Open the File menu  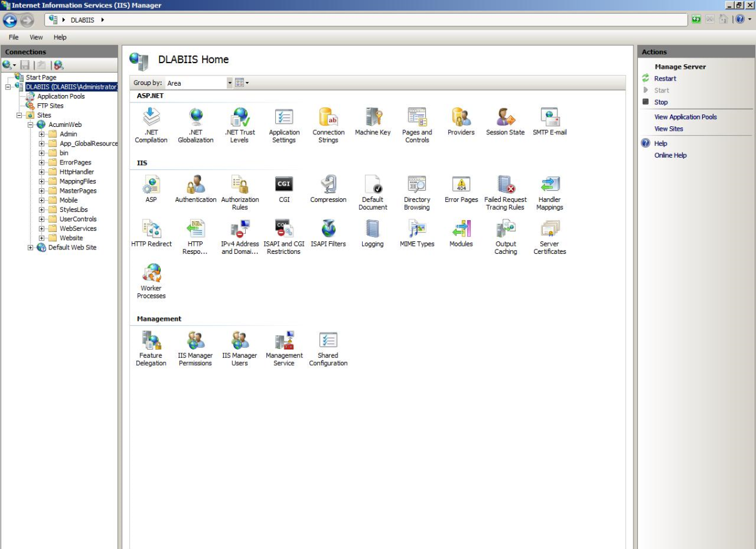click(x=14, y=38)
